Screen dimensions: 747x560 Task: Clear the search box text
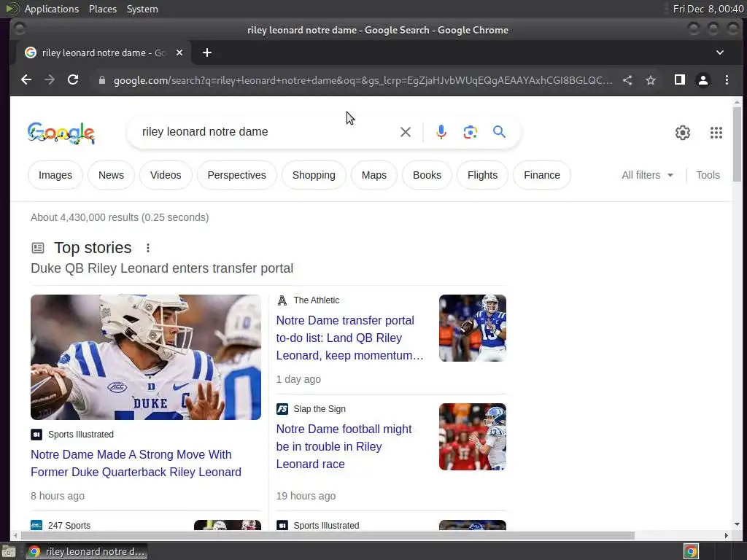click(406, 132)
